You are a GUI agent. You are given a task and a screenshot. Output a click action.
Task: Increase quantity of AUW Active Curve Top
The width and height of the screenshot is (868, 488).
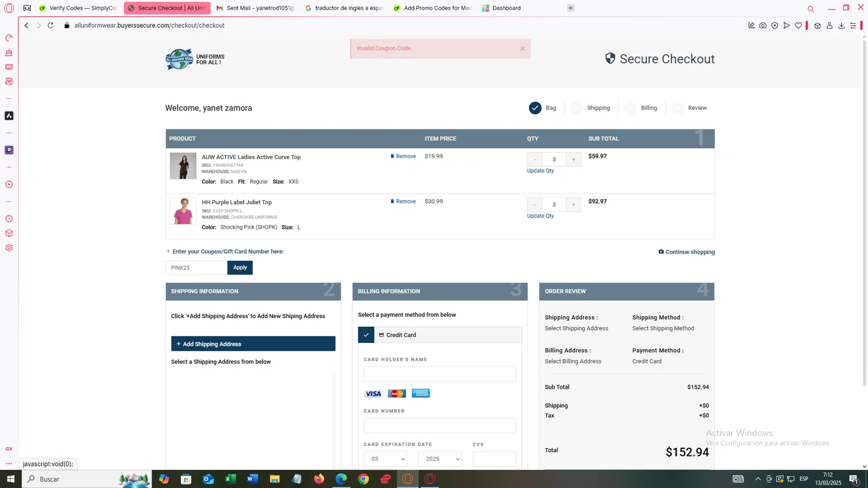click(x=573, y=160)
